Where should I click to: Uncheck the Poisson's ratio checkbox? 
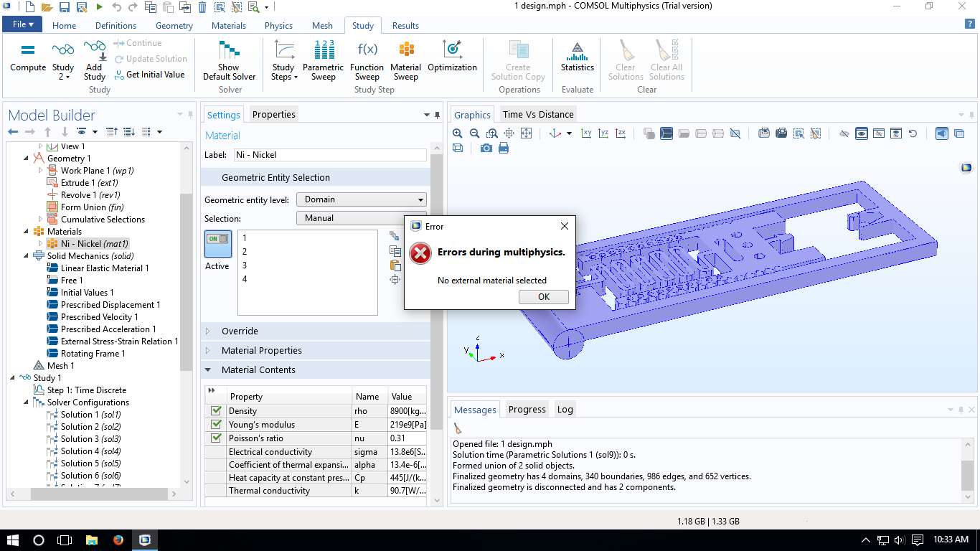pyautogui.click(x=216, y=438)
